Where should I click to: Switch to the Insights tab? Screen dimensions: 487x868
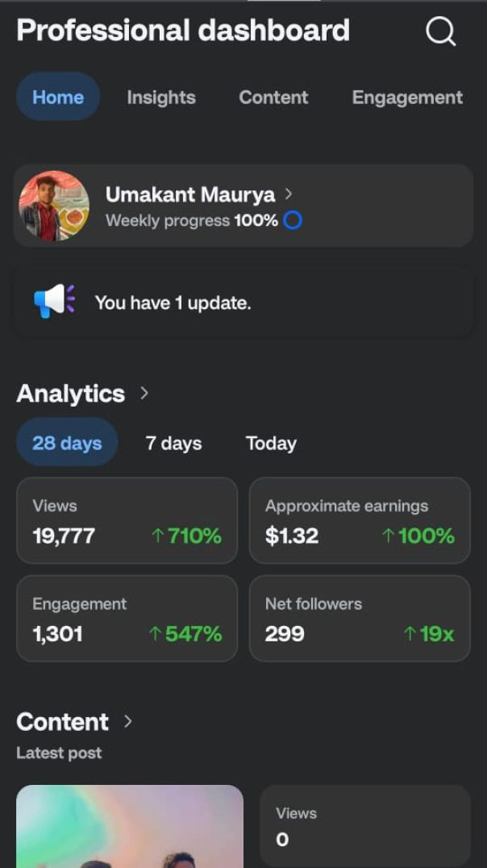point(161,98)
